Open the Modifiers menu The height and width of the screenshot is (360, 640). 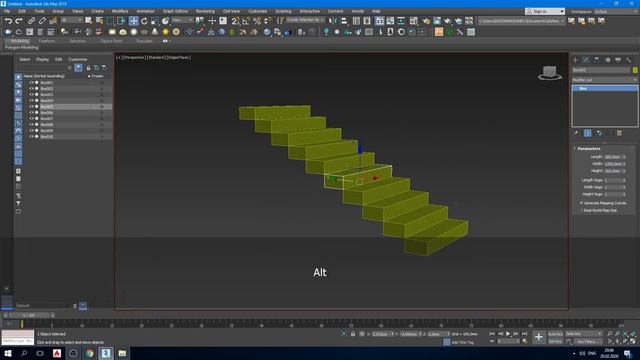120,11
